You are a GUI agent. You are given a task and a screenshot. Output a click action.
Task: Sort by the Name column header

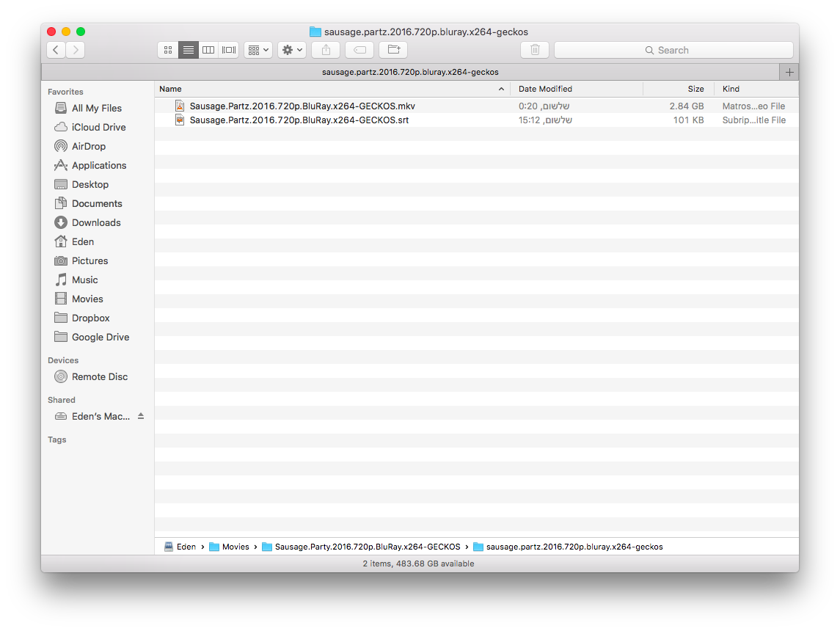pos(332,89)
